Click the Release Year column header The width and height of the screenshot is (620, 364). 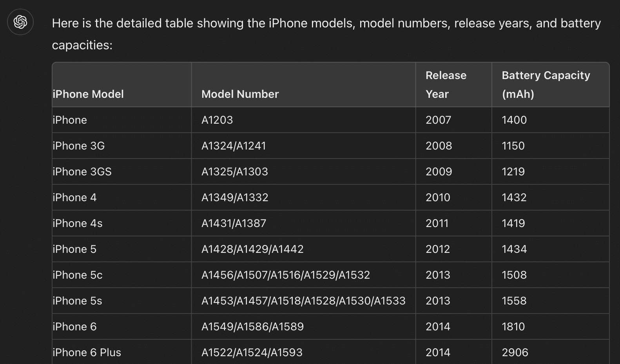(446, 85)
